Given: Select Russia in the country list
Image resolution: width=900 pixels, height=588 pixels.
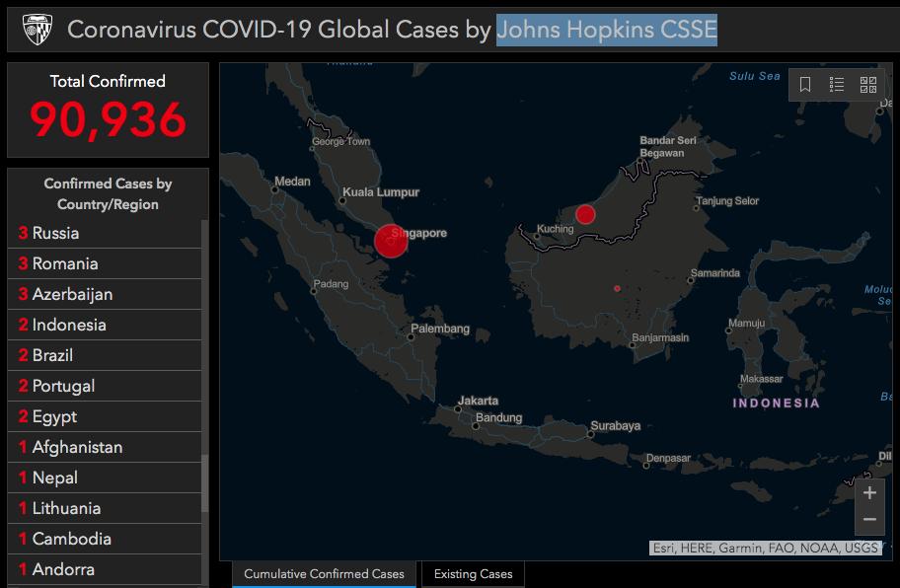Looking at the screenshot, I should click(105, 233).
